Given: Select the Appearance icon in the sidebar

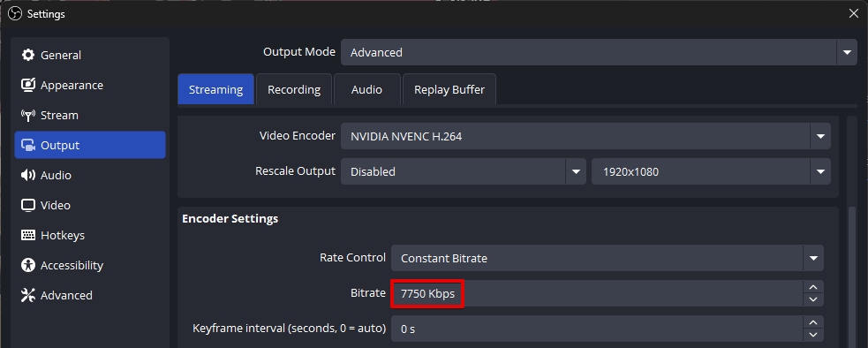Looking at the screenshot, I should [27, 85].
